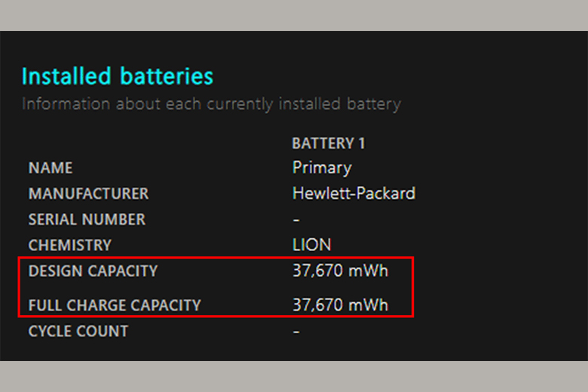Select the LION chemistry value
The image size is (588, 392).
coord(311,245)
